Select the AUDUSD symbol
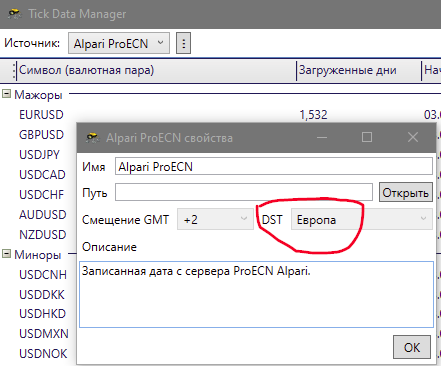This screenshot has width=441, height=366. (x=43, y=215)
